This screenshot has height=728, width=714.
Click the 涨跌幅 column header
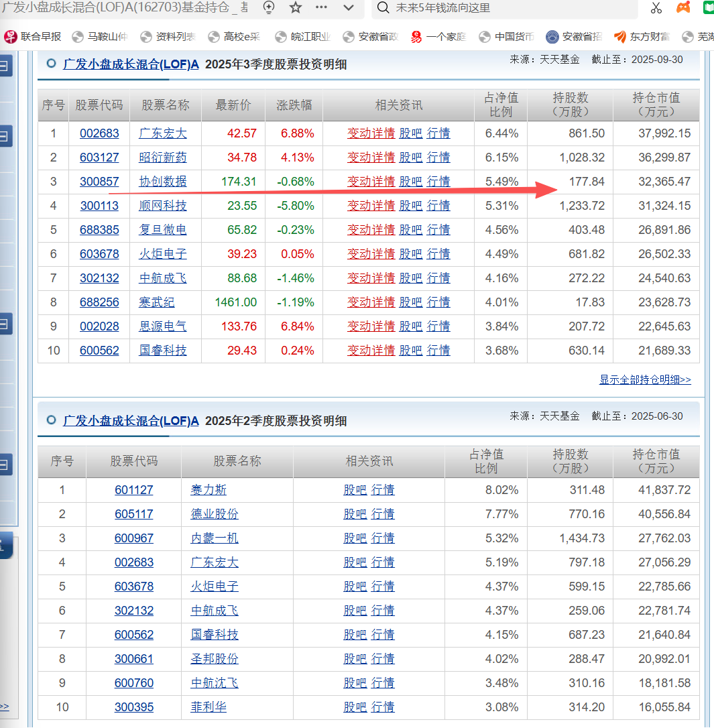pos(294,105)
